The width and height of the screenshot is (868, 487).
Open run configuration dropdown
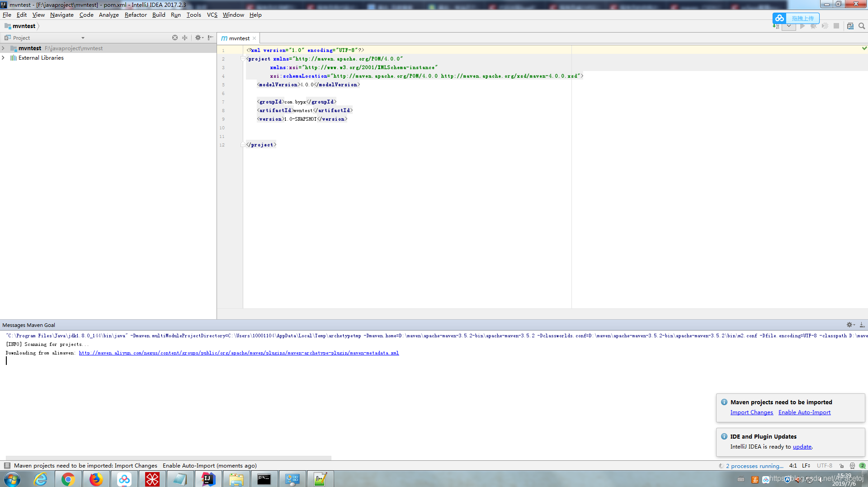click(789, 26)
